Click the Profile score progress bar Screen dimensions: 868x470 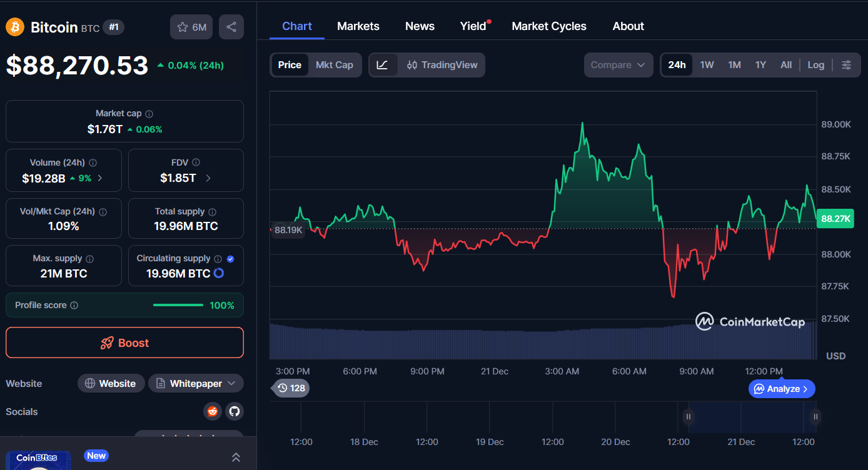tap(178, 305)
